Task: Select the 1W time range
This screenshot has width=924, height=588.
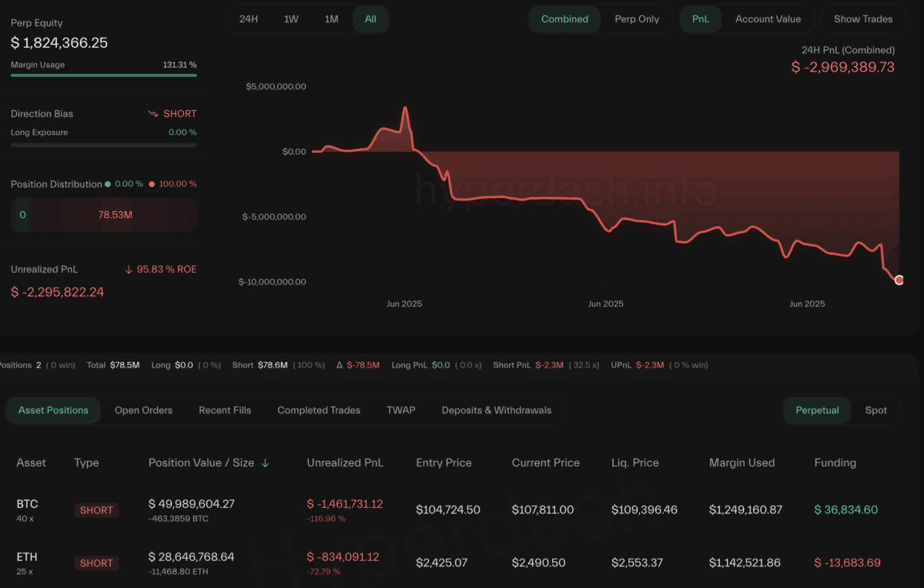Action: [291, 19]
